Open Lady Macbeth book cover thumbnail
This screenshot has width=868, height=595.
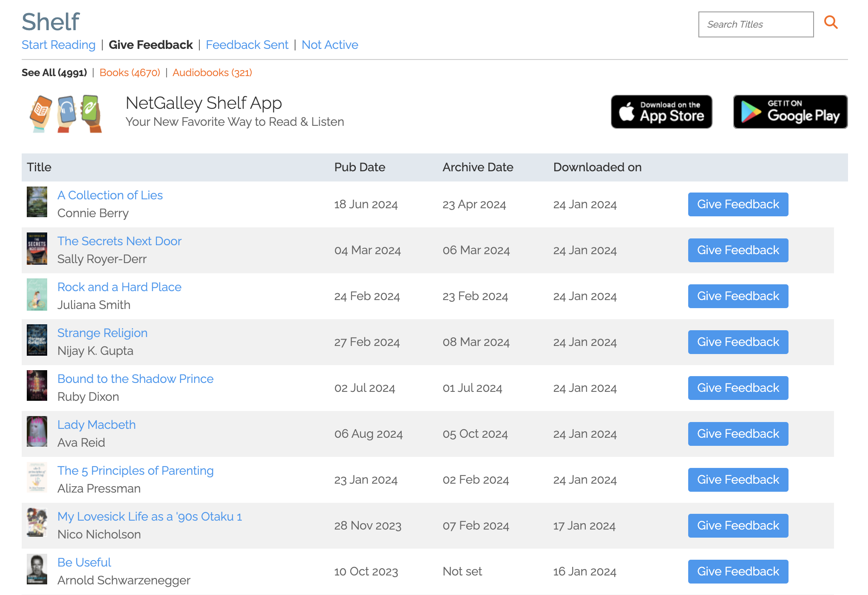(37, 431)
